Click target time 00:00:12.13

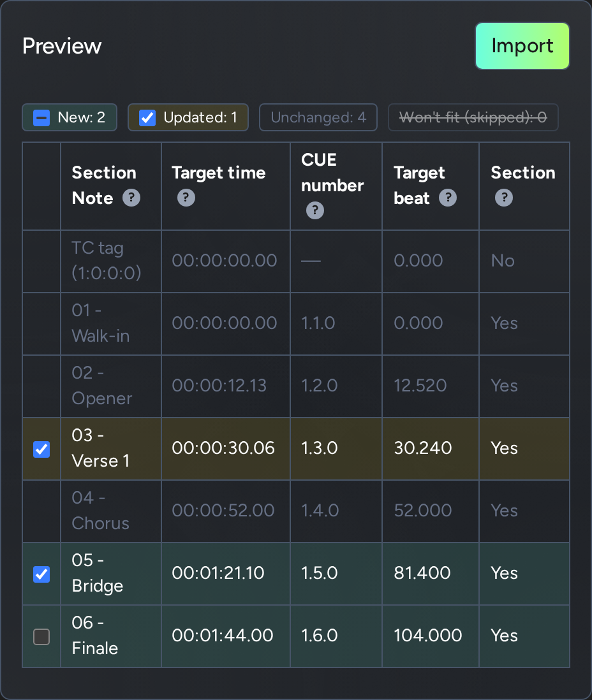coord(219,386)
